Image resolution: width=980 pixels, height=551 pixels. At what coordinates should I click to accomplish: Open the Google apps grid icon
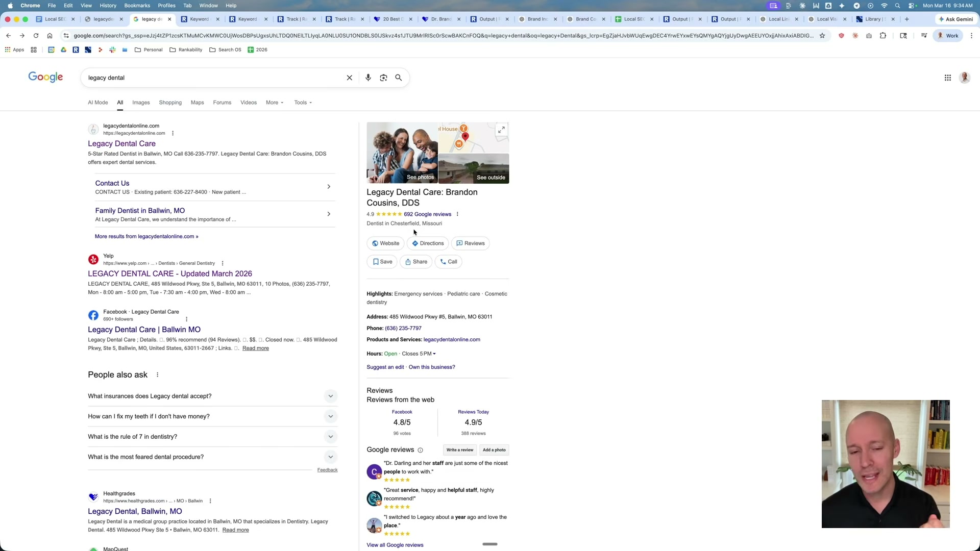[948, 78]
